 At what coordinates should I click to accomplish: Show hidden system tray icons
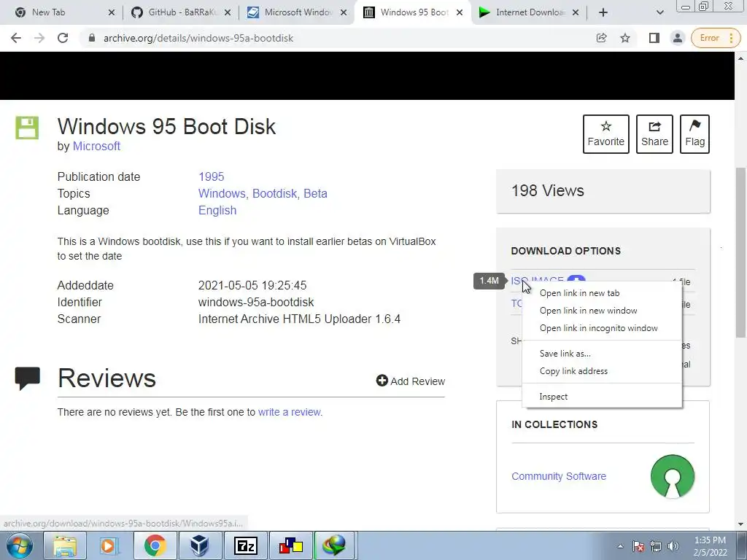[x=620, y=547]
